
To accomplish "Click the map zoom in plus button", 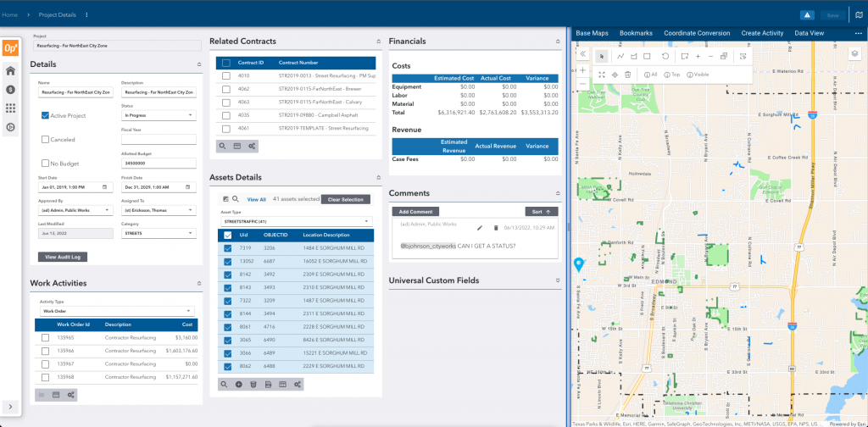I will 583,70.
